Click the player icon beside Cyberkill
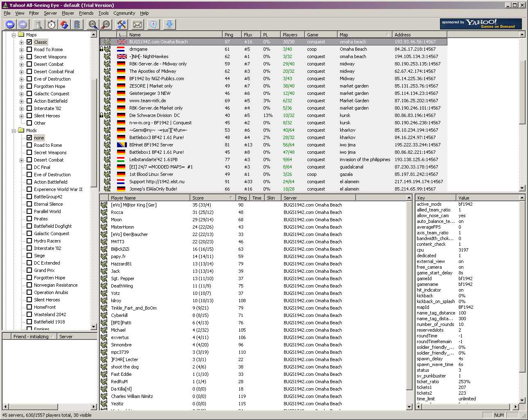The image size is (528, 420). click(x=104, y=315)
